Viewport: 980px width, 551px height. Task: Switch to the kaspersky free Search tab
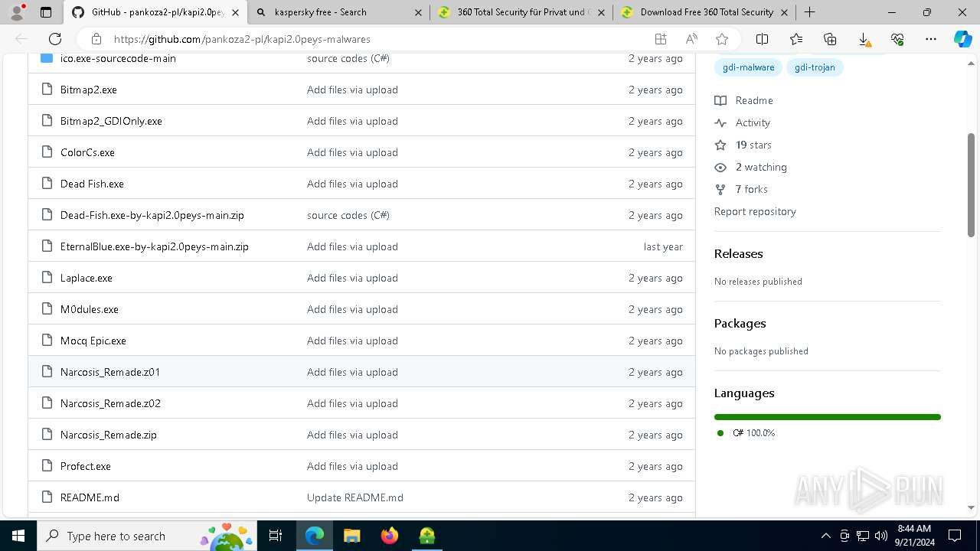(x=338, y=12)
